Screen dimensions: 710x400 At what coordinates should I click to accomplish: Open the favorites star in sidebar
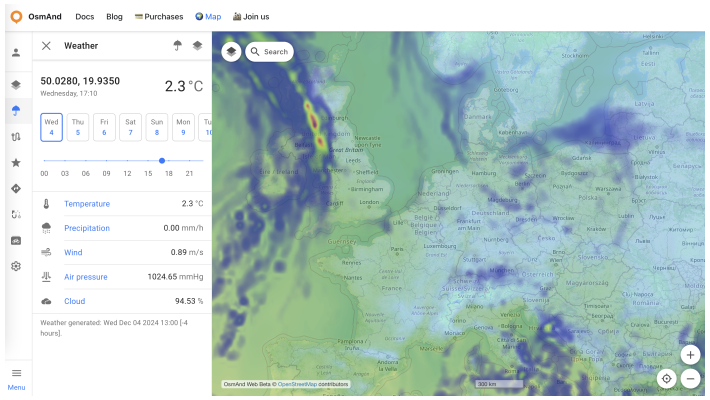click(x=16, y=162)
